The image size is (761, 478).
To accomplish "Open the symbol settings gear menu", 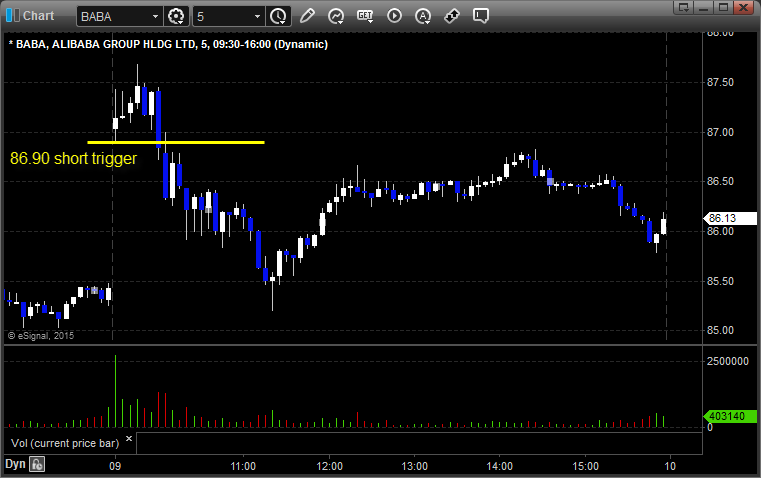I will click(x=176, y=16).
